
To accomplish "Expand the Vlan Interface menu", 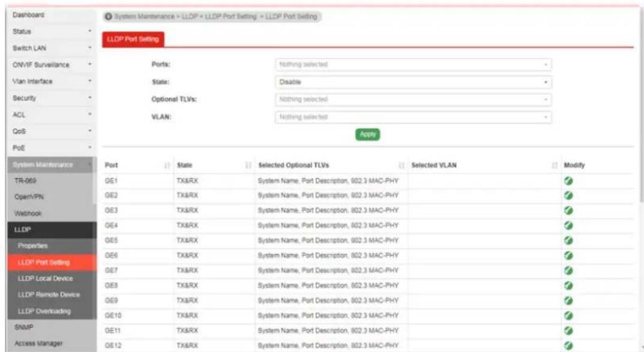I will (52, 81).
